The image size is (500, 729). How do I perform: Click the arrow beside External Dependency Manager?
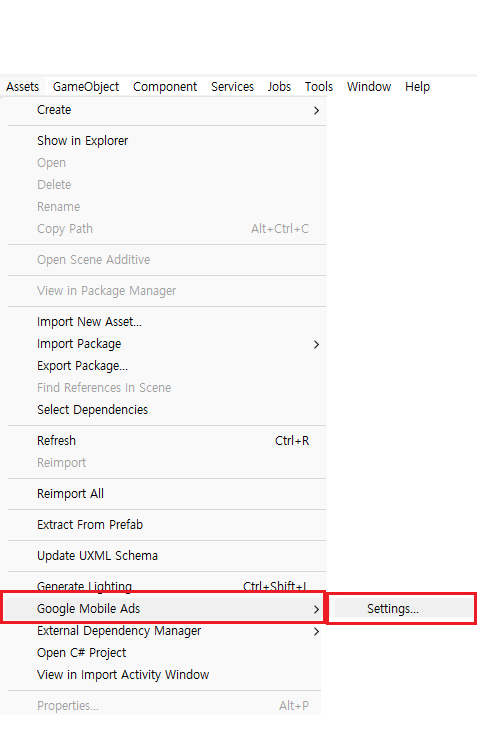point(316,631)
